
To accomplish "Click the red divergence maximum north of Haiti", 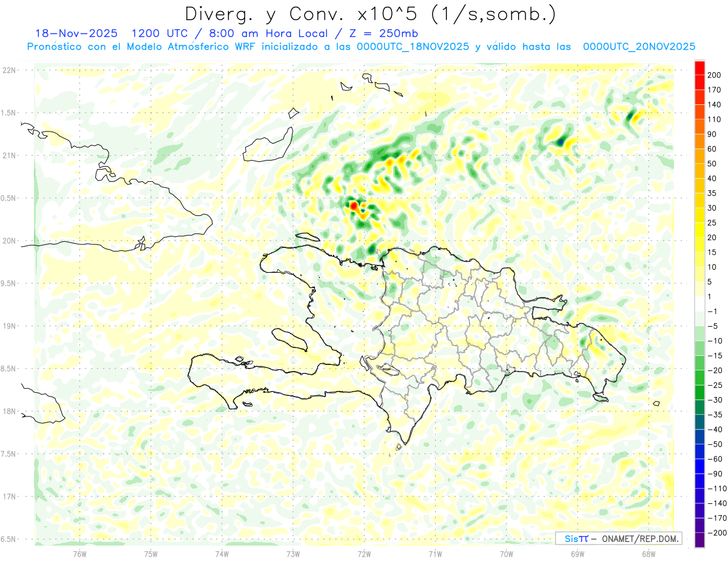I will [x=354, y=206].
